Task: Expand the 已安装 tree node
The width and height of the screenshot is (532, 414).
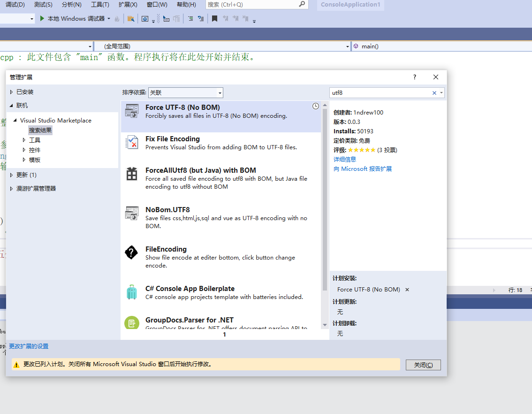Action: [11, 92]
